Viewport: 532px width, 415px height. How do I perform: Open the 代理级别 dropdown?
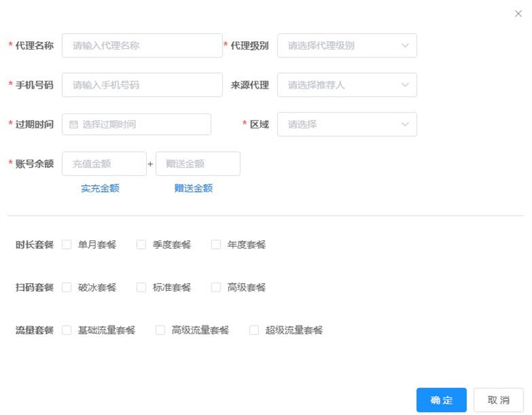[x=347, y=45]
